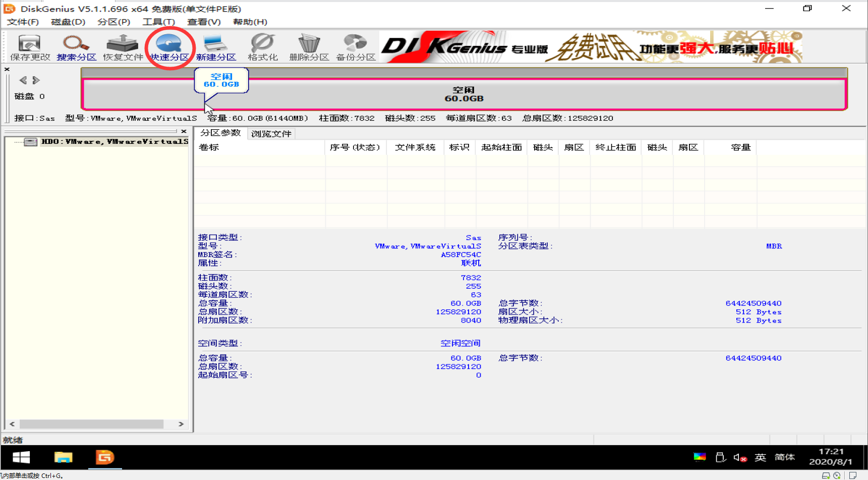Image resolution: width=868 pixels, height=480 pixels.
Task: Click the DiskGenius 专业版 banner ad
Action: pos(591,47)
